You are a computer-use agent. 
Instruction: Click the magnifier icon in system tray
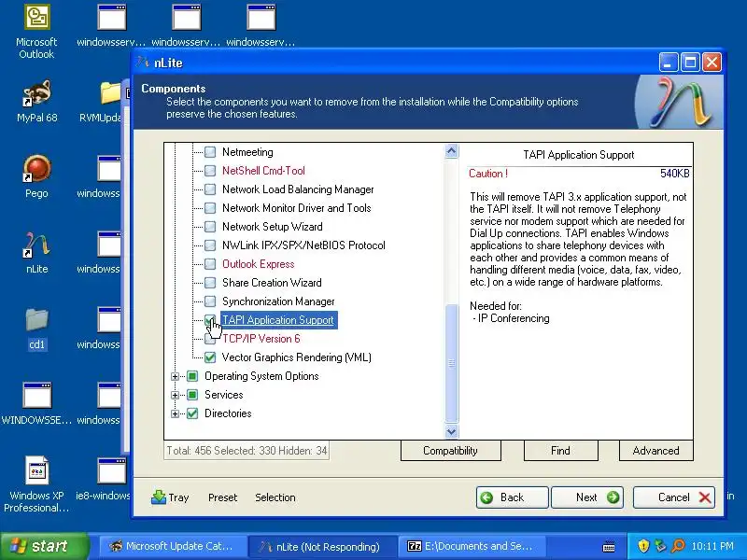678,546
